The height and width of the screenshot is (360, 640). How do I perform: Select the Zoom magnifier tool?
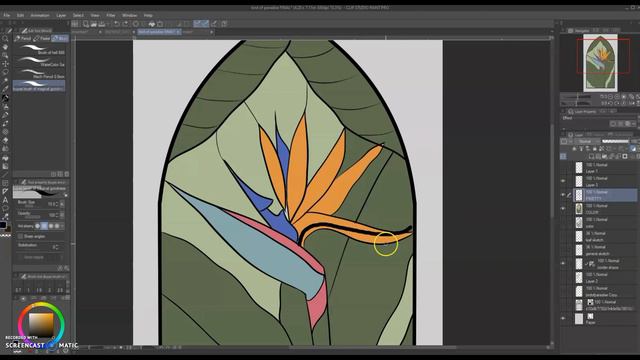(5, 38)
